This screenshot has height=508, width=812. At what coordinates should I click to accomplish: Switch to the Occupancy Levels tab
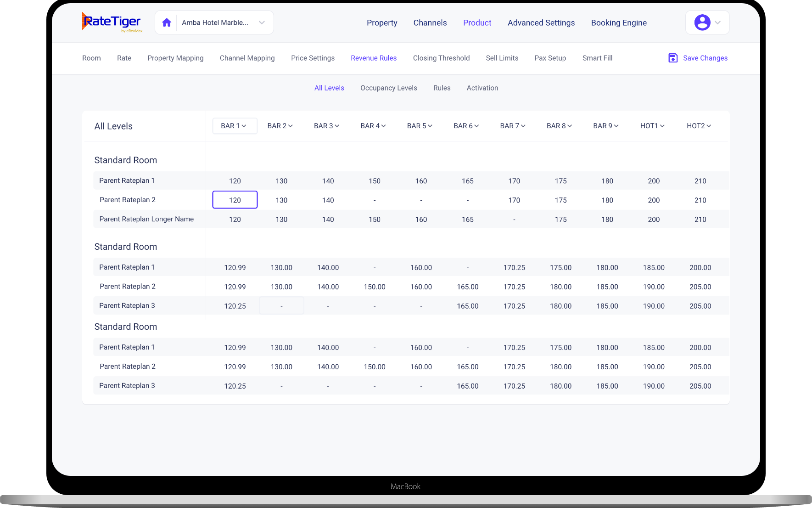pos(389,88)
